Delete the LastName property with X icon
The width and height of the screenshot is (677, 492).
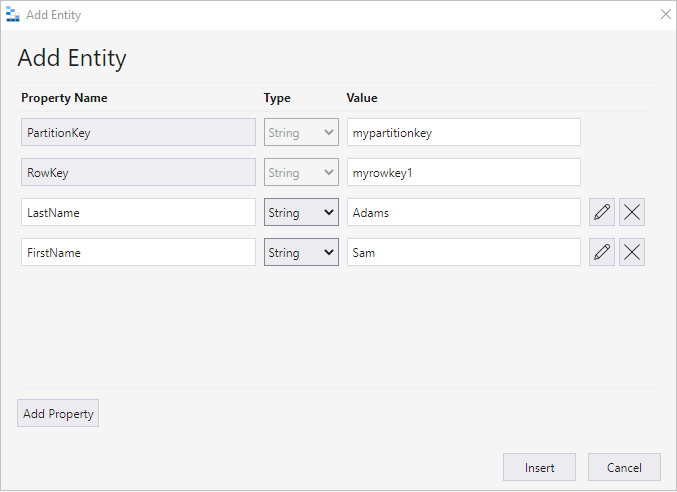tap(632, 213)
